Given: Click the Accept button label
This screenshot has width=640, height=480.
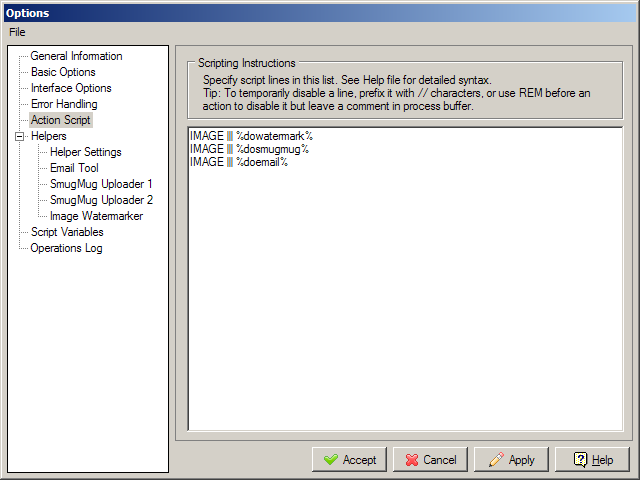Looking at the screenshot, I should [x=359, y=460].
